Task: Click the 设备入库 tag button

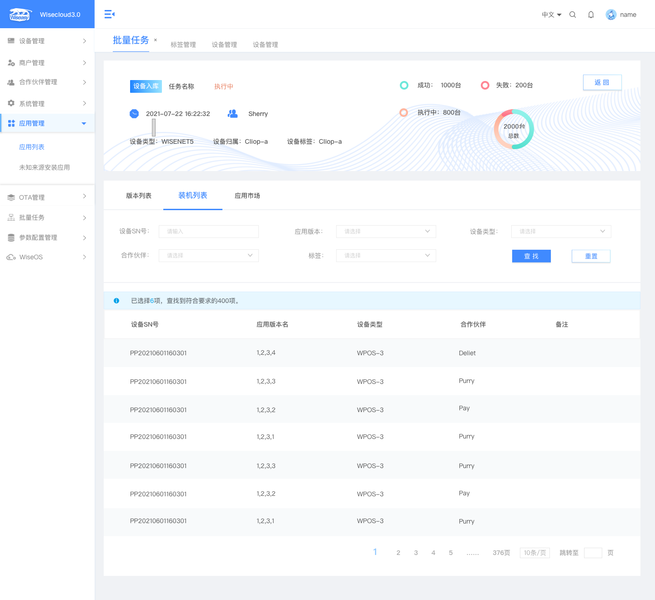Action: click(x=146, y=86)
